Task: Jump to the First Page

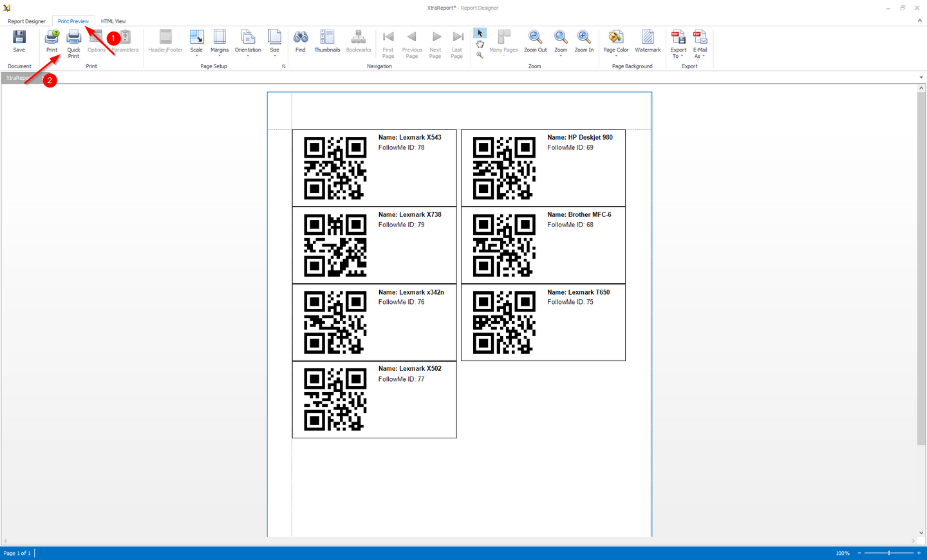Action: pos(388,44)
